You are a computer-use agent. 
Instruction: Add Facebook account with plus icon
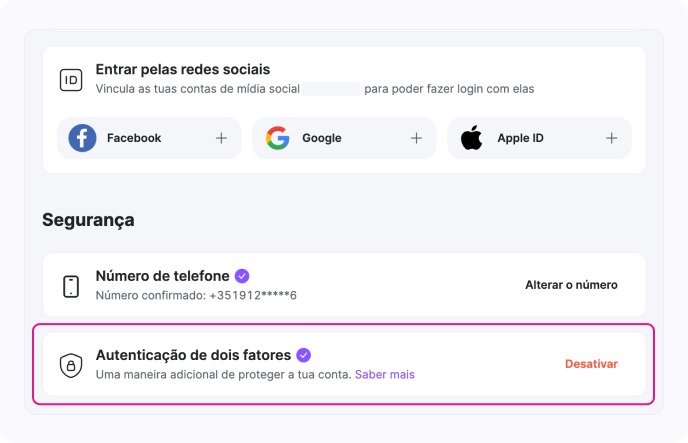click(221, 138)
